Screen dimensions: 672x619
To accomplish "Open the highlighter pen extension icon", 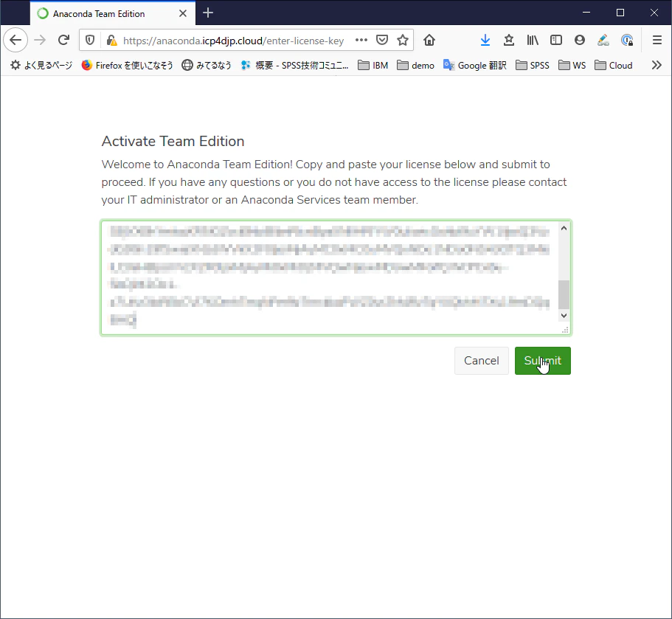I will tap(603, 41).
